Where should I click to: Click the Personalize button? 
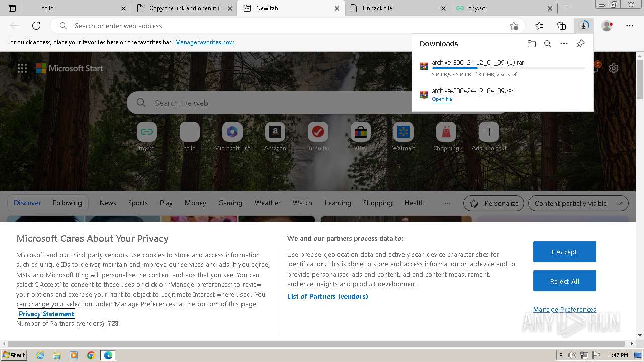pos(494,203)
